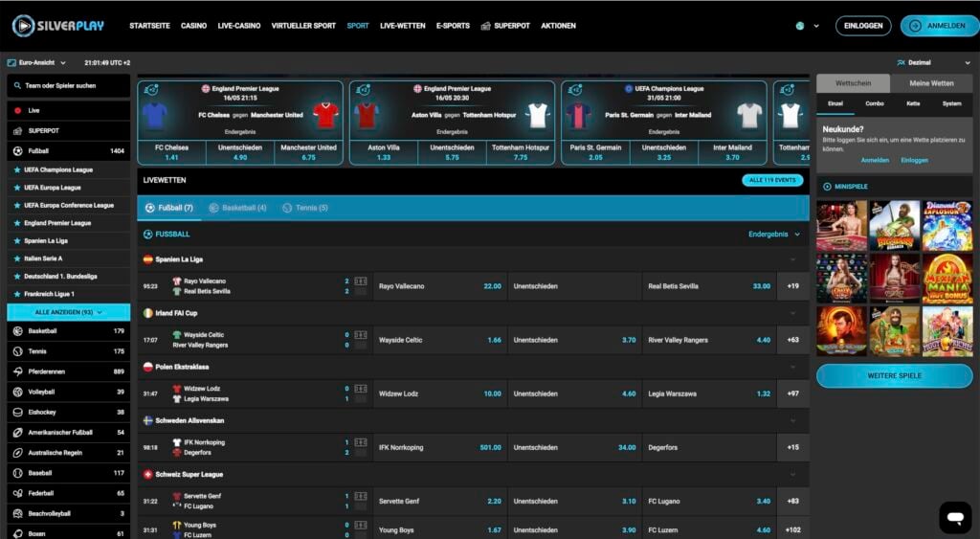Viewport: 980px width, 539px height.
Task: Open the Euro-Ansicht view dropdown
Action: coord(36,62)
